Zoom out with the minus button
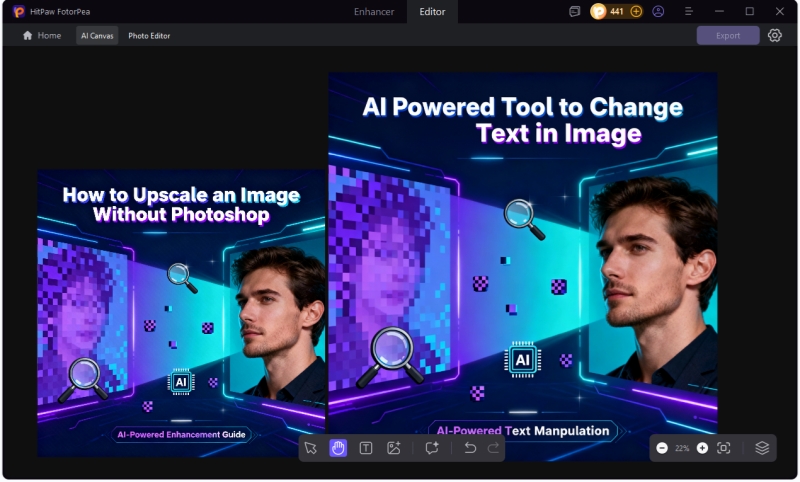The image size is (800, 482). (x=662, y=448)
